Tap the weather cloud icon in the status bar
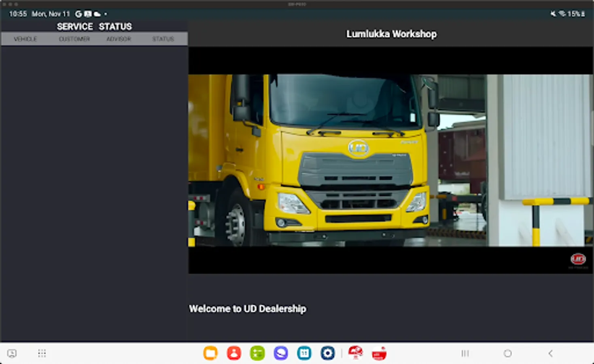 (96, 14)
